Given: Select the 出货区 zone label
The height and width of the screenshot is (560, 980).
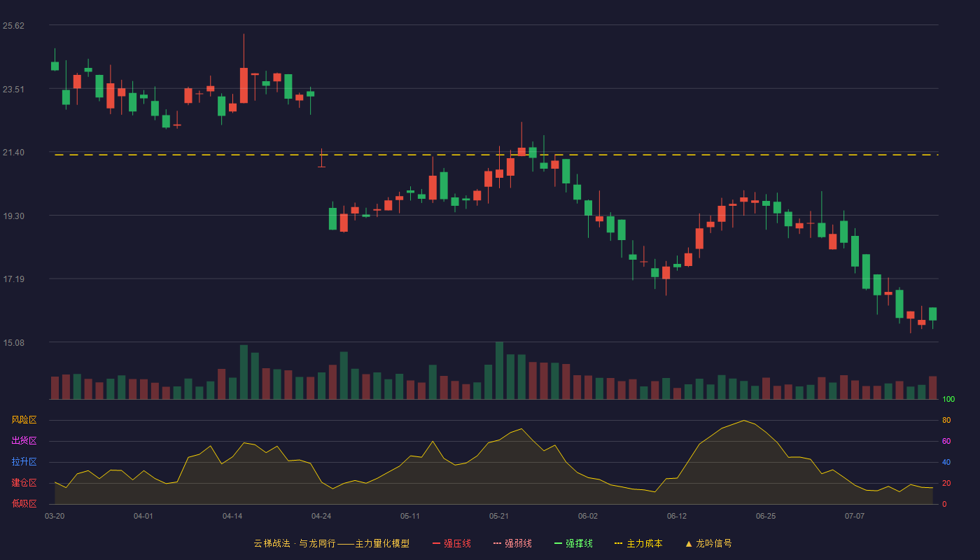Looking at the screenshot, I should click(24, 441).
